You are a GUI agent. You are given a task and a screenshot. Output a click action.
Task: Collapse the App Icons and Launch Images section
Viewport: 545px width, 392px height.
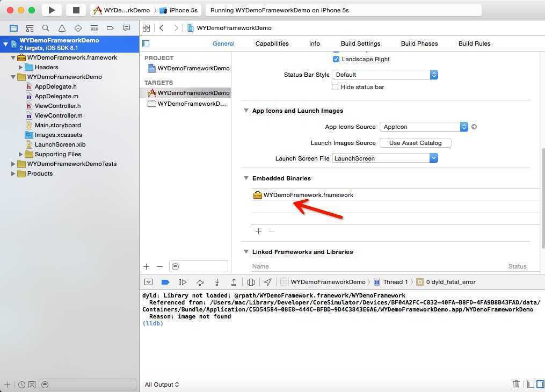[x=246, y=111]
